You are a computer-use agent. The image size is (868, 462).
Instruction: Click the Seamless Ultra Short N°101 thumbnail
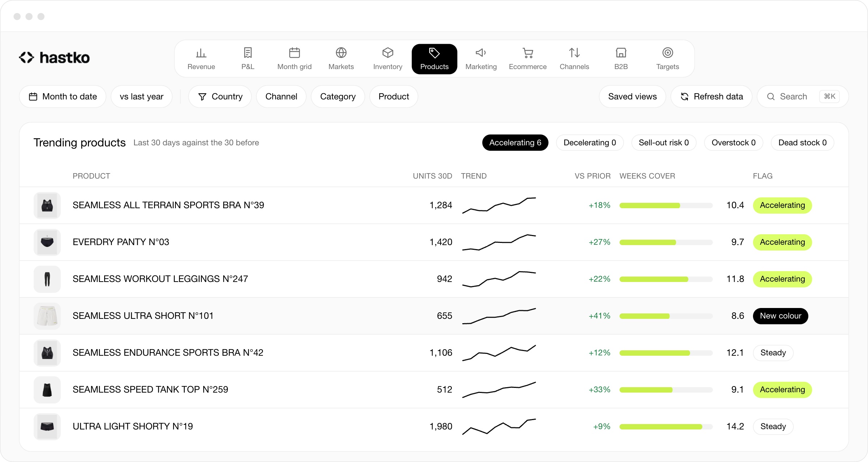point(47,316)
